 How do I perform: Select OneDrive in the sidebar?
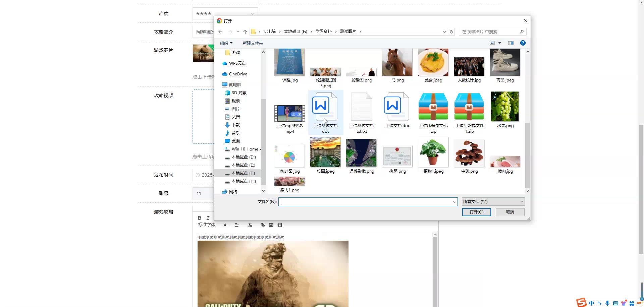(234, 74)
